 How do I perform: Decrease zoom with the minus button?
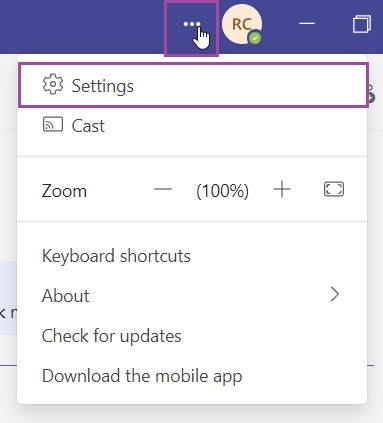coord(163,190)
